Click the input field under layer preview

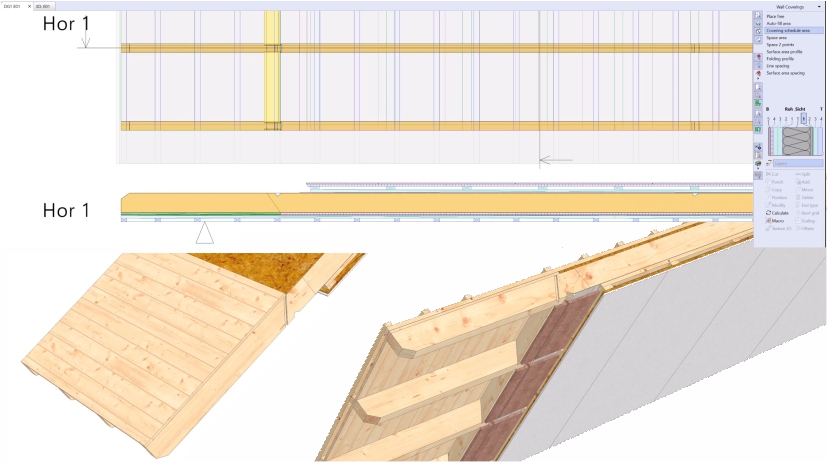click(x=798, y=163)
